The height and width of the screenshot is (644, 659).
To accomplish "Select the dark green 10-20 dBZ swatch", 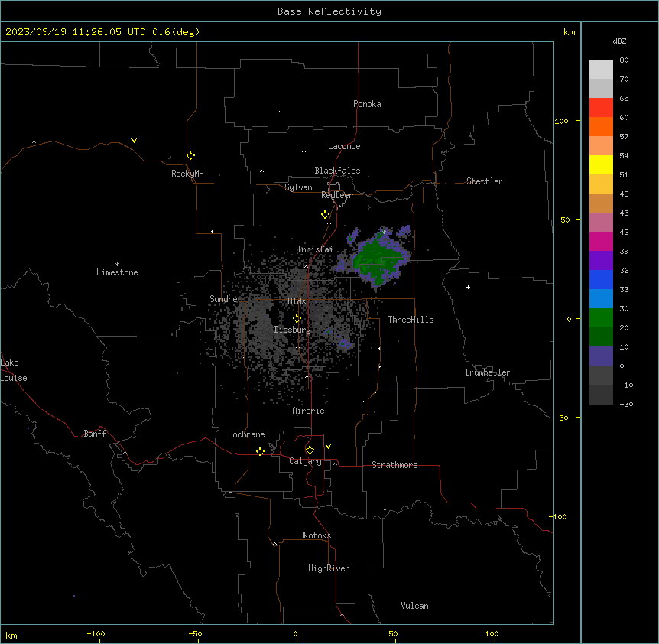I will coord(601,337).
